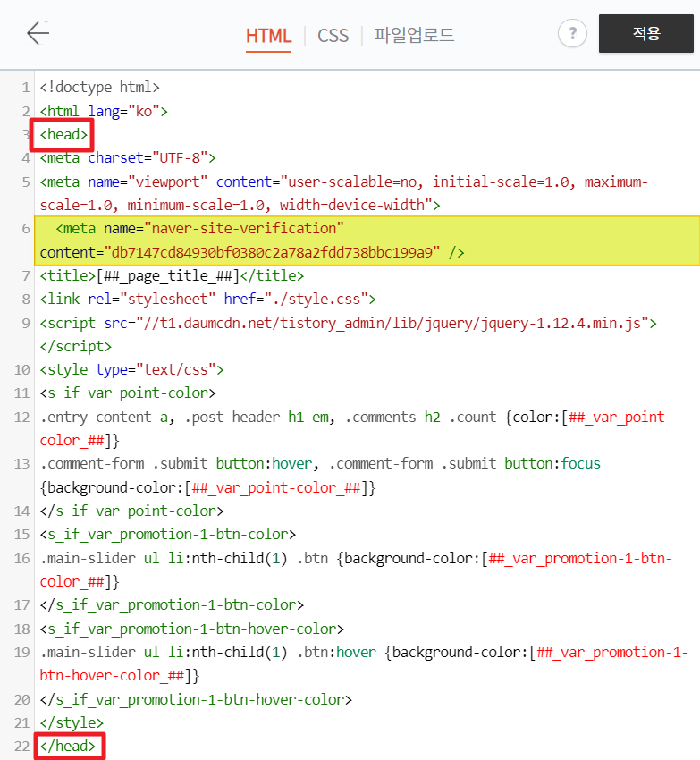
Task: Click the opening <s_if_var_promotion-1-btn-hover-color> line
Action: click(192, 629)
